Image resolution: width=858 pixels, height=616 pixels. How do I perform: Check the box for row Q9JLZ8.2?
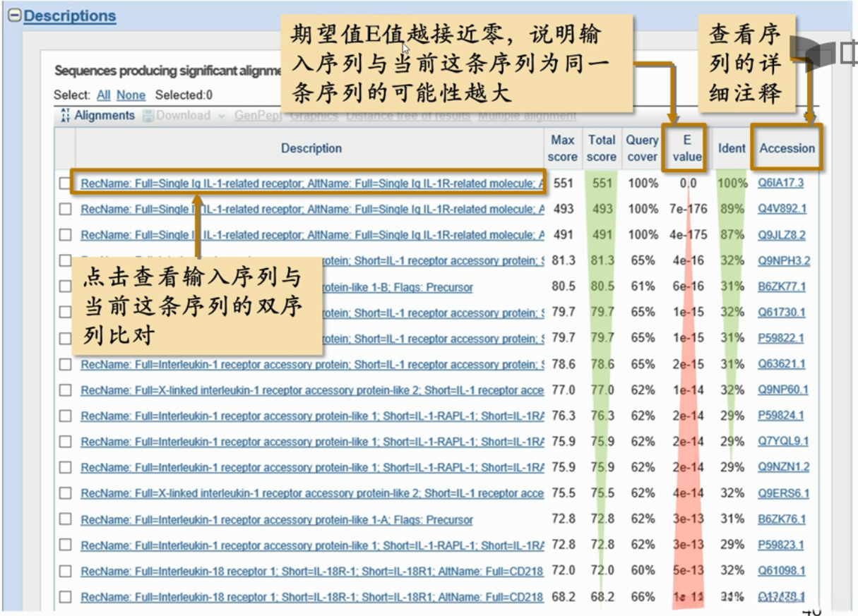66,235
